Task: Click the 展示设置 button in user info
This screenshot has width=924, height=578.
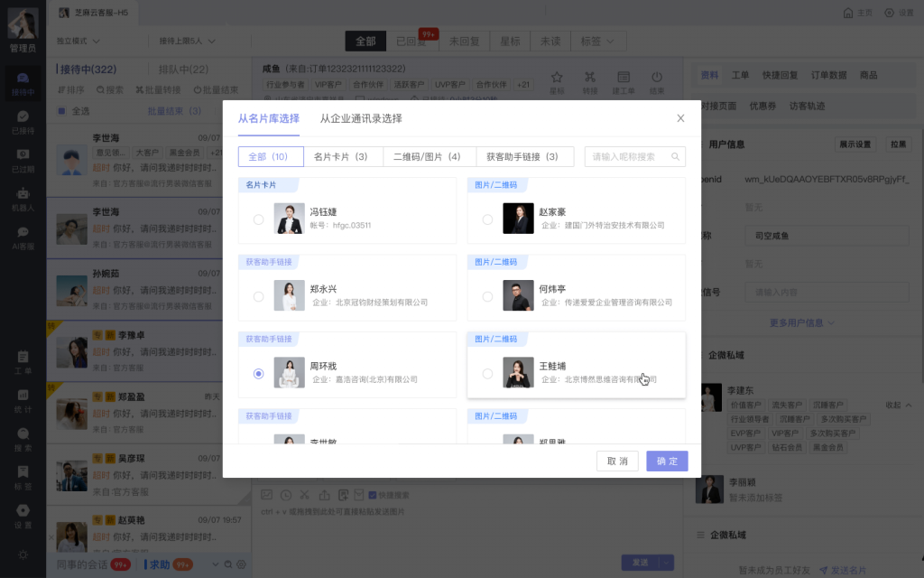Action: click(x=855, y=144)
